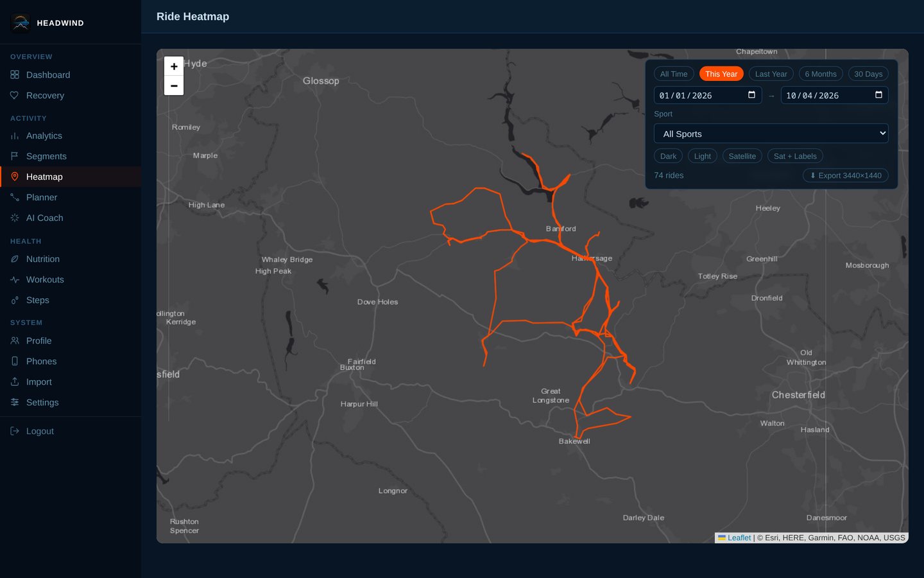Zoom out the map with minus button
924x578 pixels.
tap(174, 85)
